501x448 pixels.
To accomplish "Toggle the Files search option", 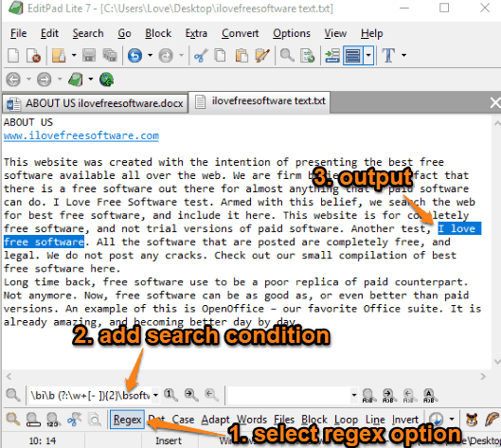I will coord(284,420).
